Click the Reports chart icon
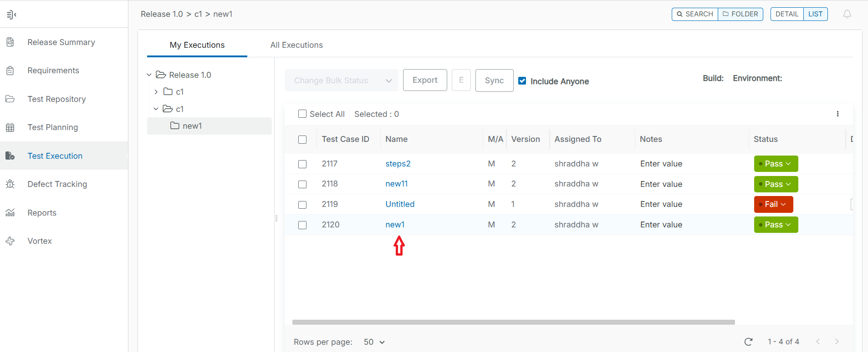Screen dimensions: 868x352 [10, 213]
